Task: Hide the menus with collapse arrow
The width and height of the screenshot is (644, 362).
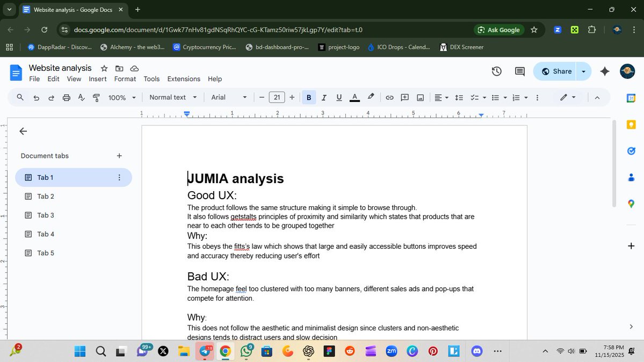Action: click(x=597, y=97)
